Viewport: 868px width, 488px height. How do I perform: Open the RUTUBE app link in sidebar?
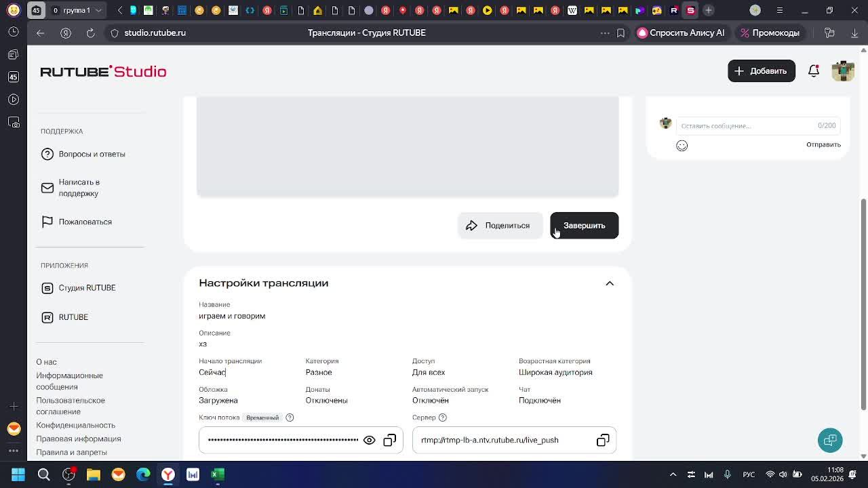[65, 317]
